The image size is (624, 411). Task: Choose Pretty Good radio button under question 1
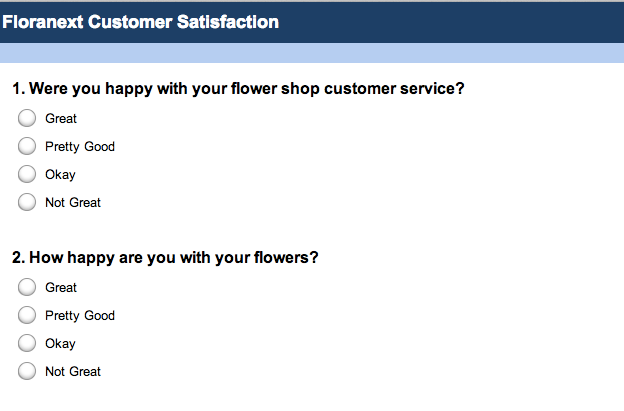pyautogui.click(x=27, y=146)
